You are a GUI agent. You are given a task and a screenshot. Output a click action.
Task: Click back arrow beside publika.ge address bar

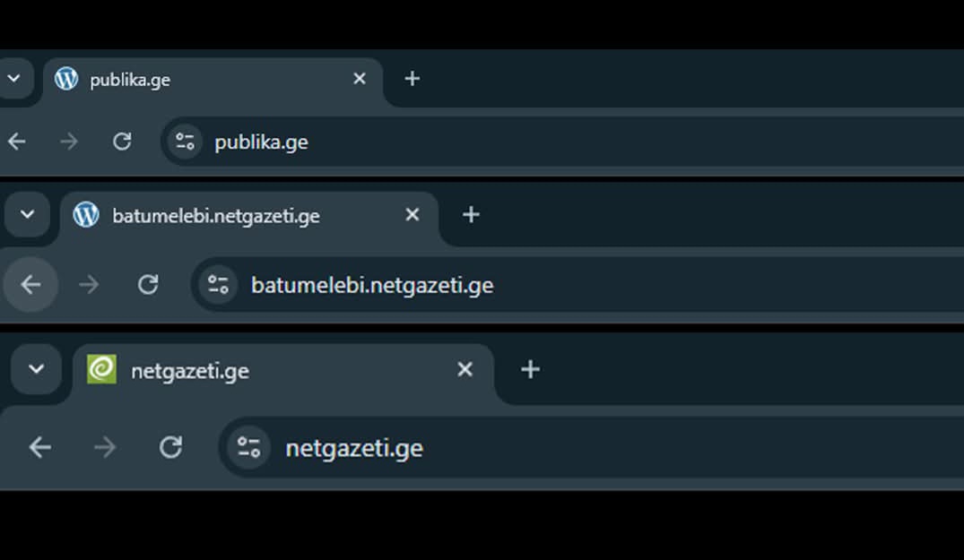pyautogui.click(x=17, y=142)
